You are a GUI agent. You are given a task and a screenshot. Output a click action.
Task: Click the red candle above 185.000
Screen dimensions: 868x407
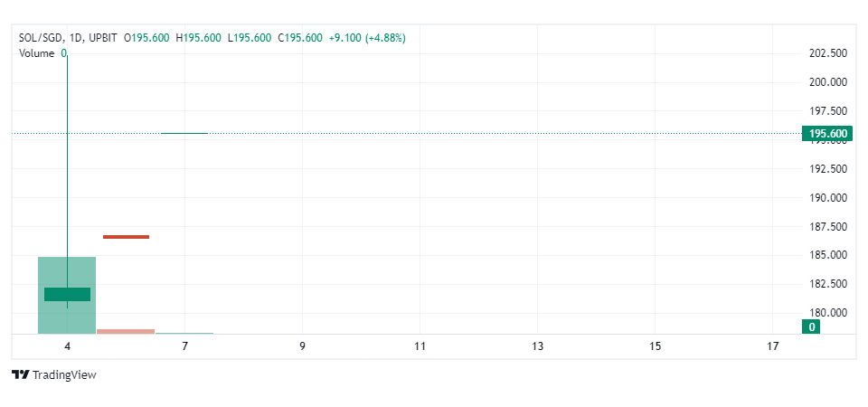tap(126, 237)
